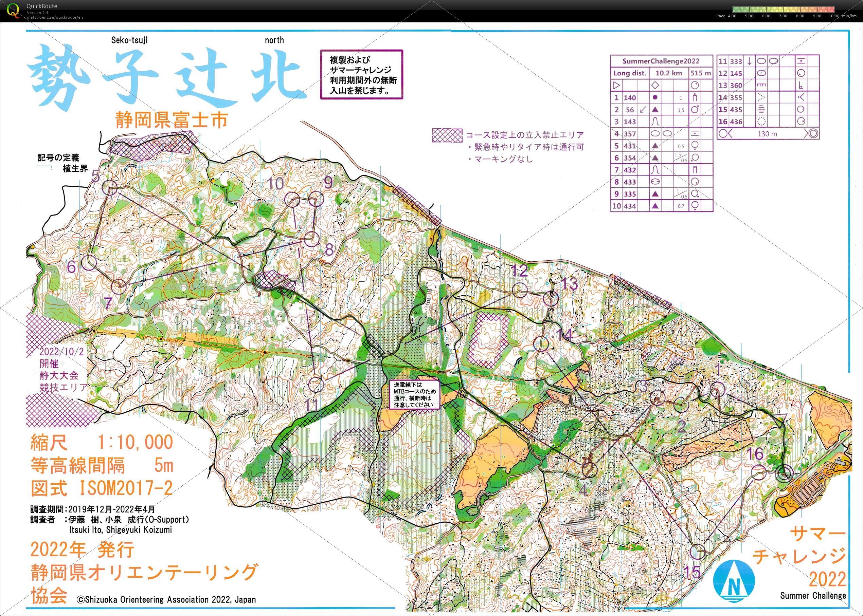This screenshot has height=616, width=863.
Task: Click the SummerChallenge2022 table header
Action: click(x=662, y=61)
